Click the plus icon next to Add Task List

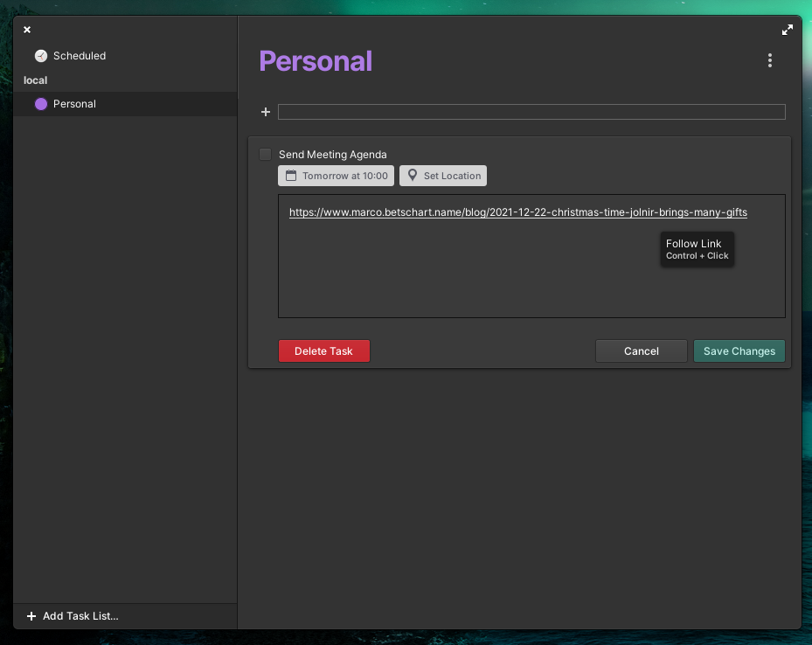(x=31, y=616)
